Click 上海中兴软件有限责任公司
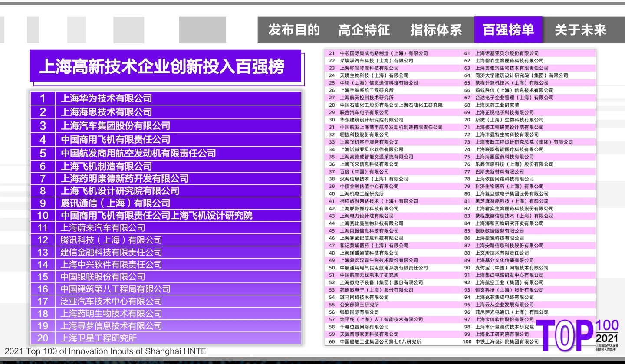Viewport: 625px width, 364px height. [166, 264]
